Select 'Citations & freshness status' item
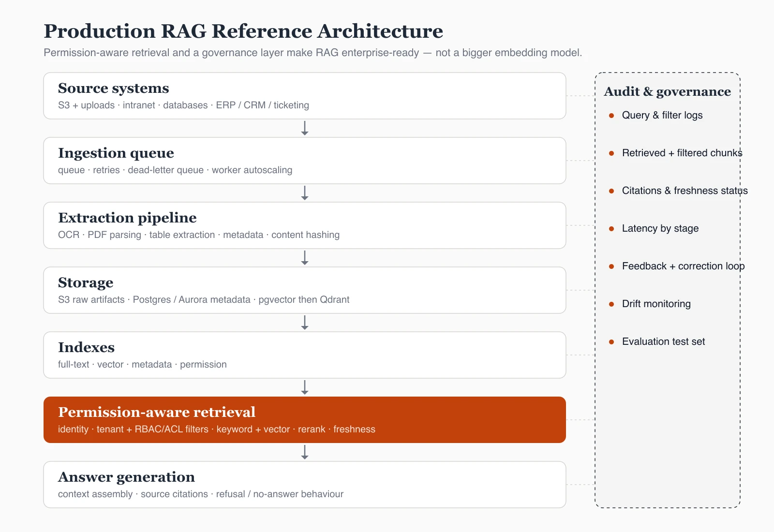The height and width of the screenshot is (532, 774). click(685, 191)
